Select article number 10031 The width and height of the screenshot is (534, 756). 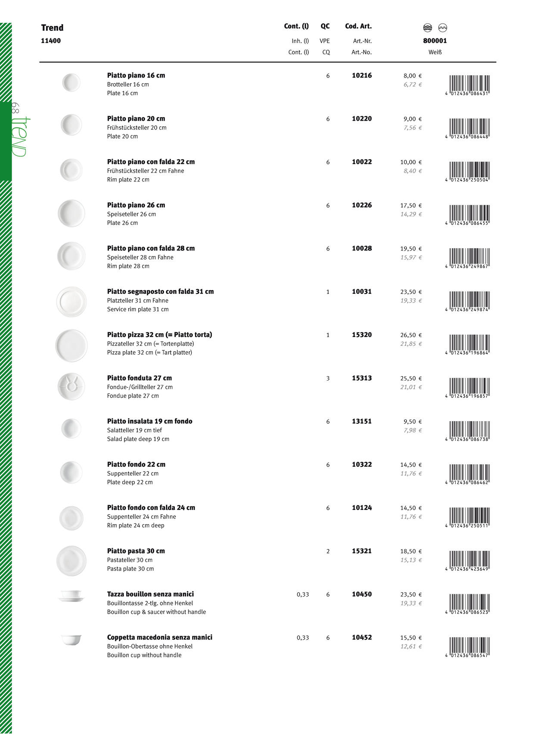[362, 292]
